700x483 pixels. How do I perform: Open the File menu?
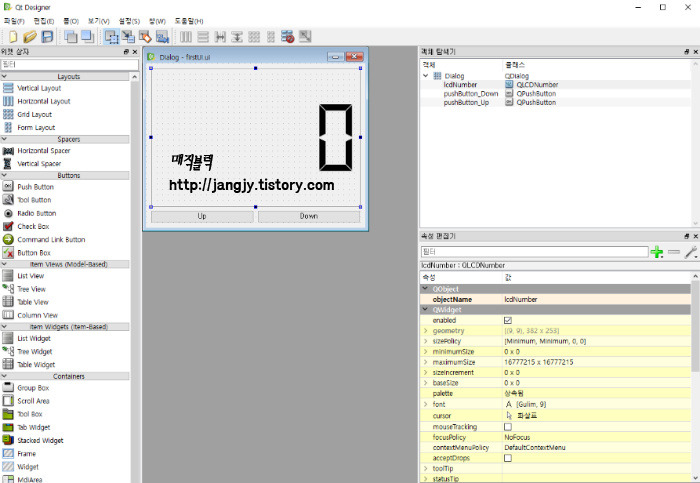click(x=14, y=21)
